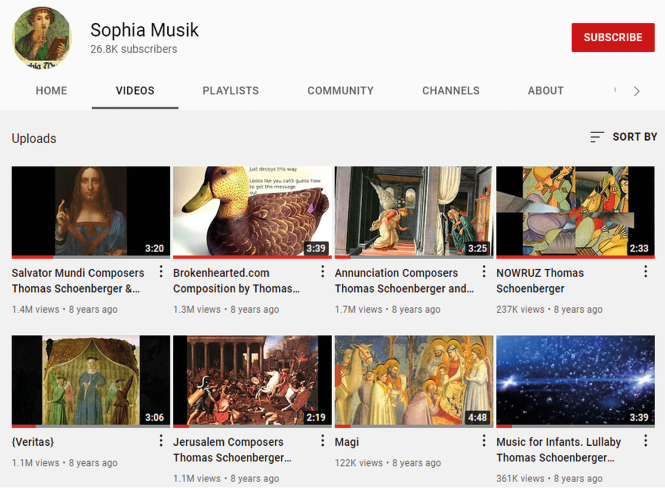Screen dimensions: 665x488
Task: Open Brokenhearted.com Composition video title
Action: (x=236, y=281)
